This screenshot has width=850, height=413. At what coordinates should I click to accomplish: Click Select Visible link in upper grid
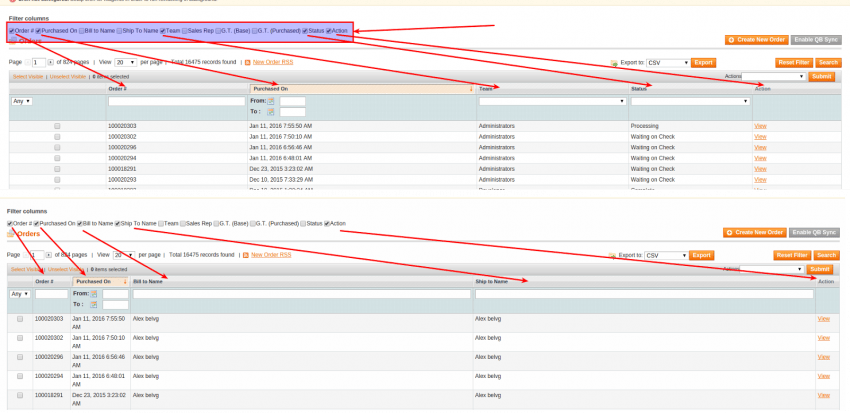(28, 77)
